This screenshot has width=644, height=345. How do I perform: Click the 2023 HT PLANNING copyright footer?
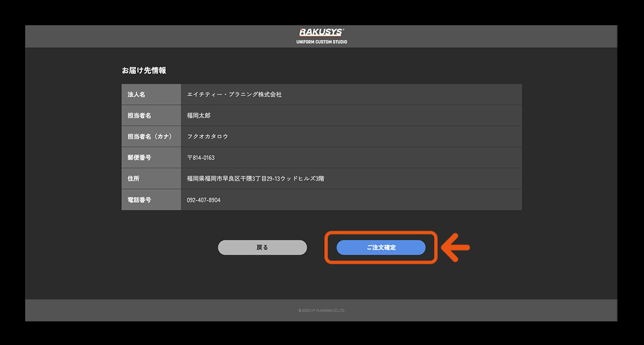[x=321, y=310]
